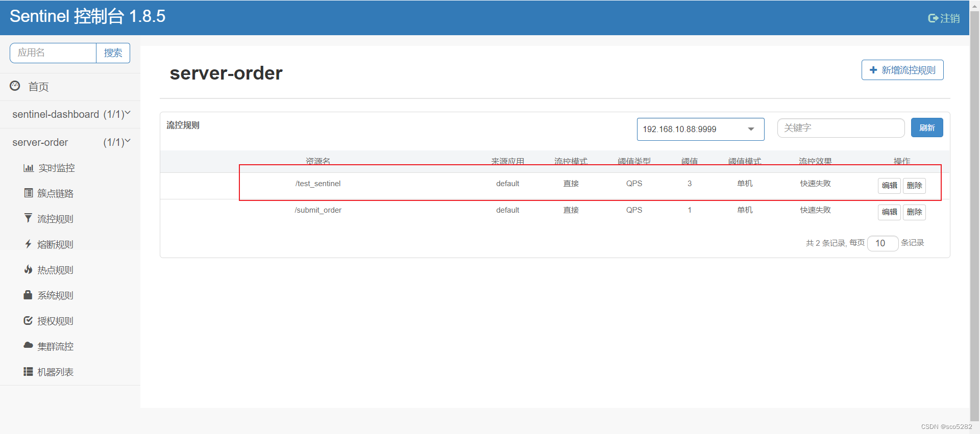Screen dimensions: 980x434
Task: Click the 搜索 search button
Action: click(113, 53)
